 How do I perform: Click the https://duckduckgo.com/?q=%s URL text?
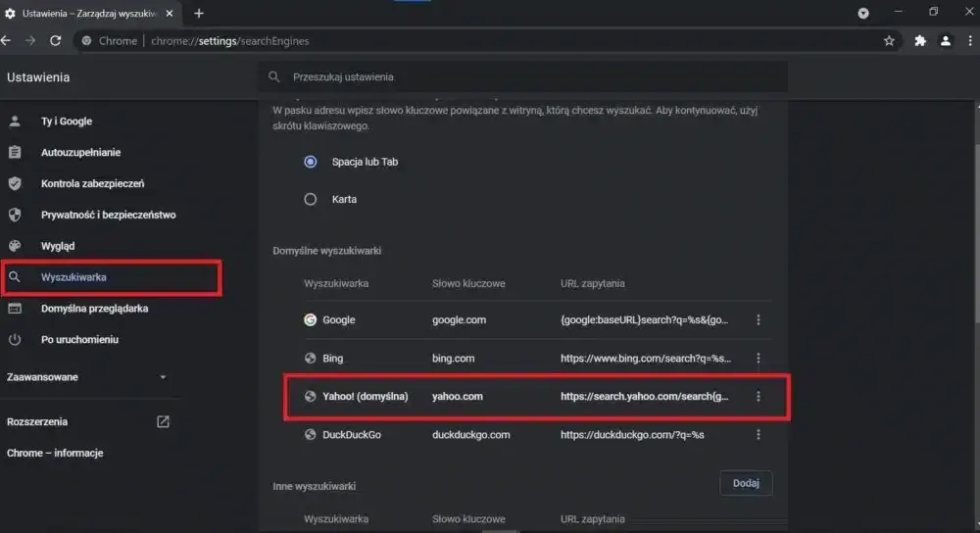[x=632, y=434]
